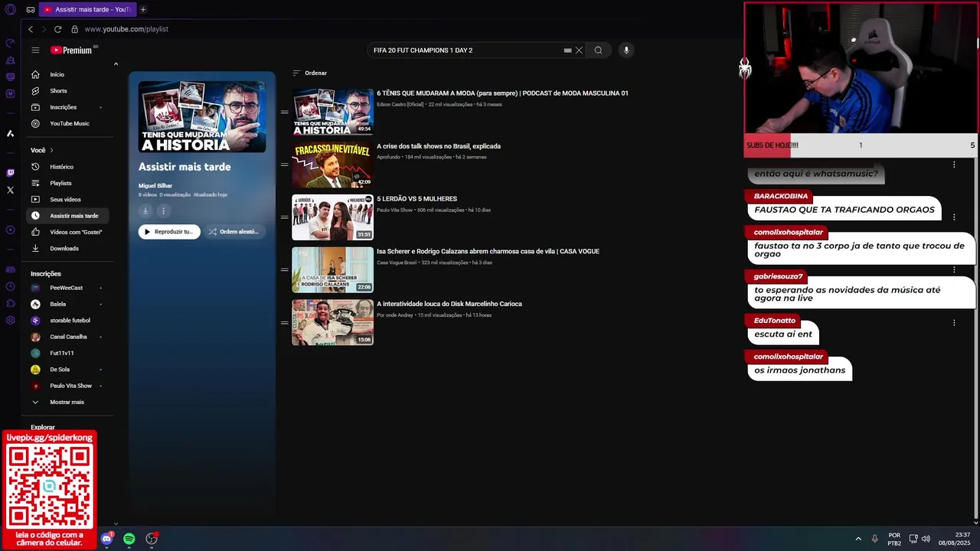Open storable futebol subscription channel
This screenshot has width=980, height=551.
coord(69,321)
